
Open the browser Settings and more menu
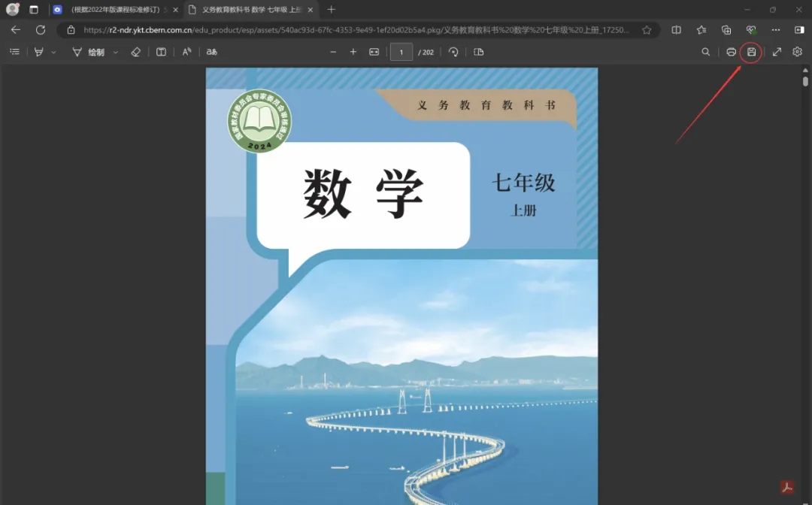pyautogui.click(x=777, y=30)
